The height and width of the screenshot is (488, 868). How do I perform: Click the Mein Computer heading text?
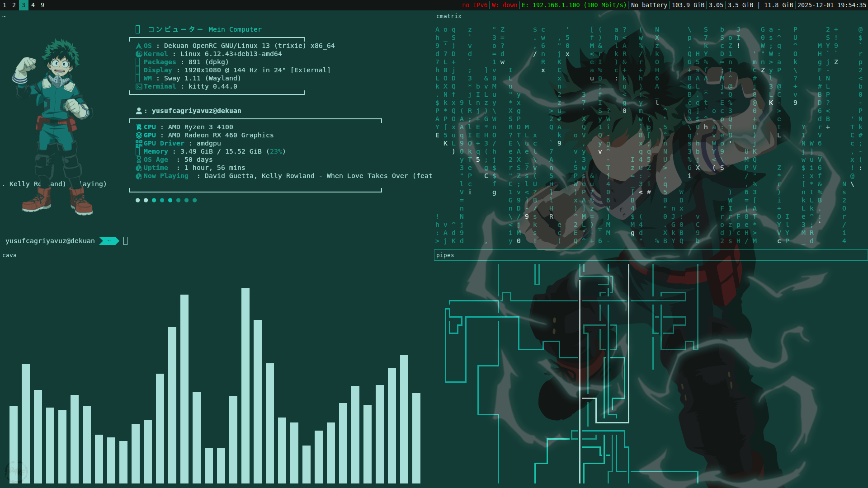[x=235, y=30]
